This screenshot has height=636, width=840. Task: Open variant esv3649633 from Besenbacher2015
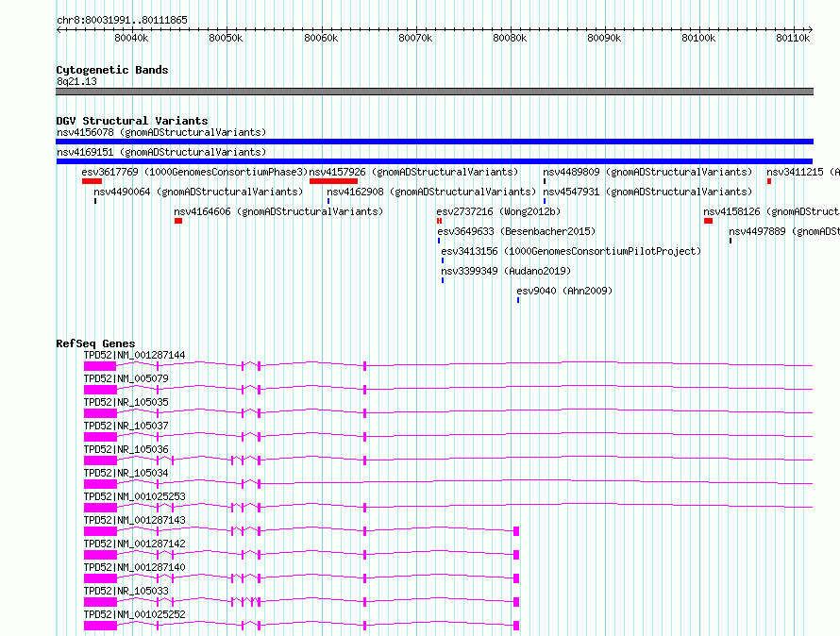(x=516, y=231)
